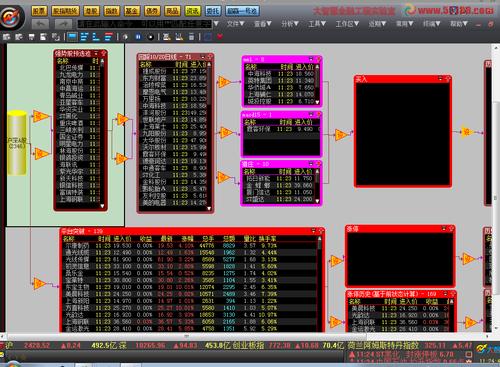
Task: Select the 东宝生物 row in the 平台突破 table
Action: pyautogui.click(x=190, y=287)
